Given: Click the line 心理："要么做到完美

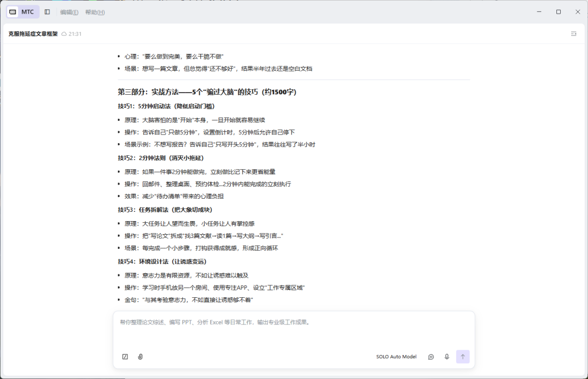Looking at the screenshot, I should [174, 56].
